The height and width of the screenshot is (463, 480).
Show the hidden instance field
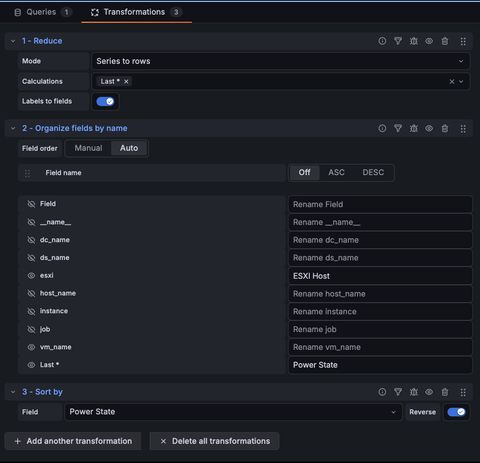(x=31, y=311)
